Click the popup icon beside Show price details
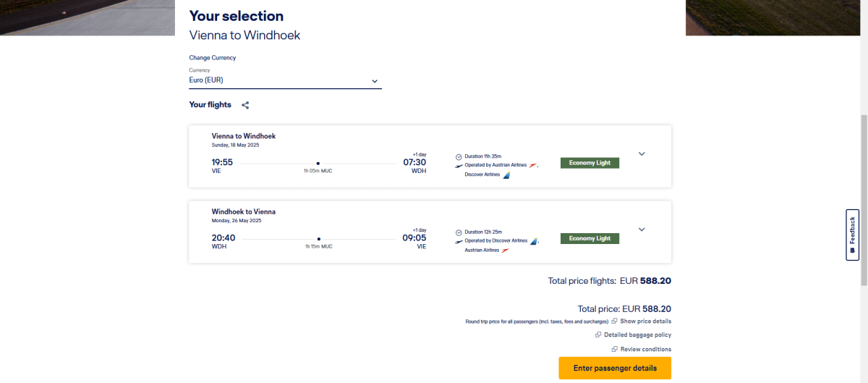 (x=614, y=321)
